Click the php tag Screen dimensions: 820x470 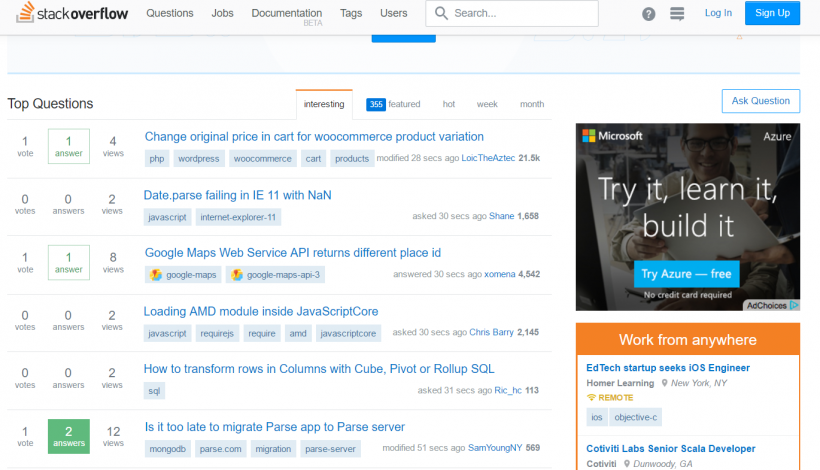click(x=157, y=158)
